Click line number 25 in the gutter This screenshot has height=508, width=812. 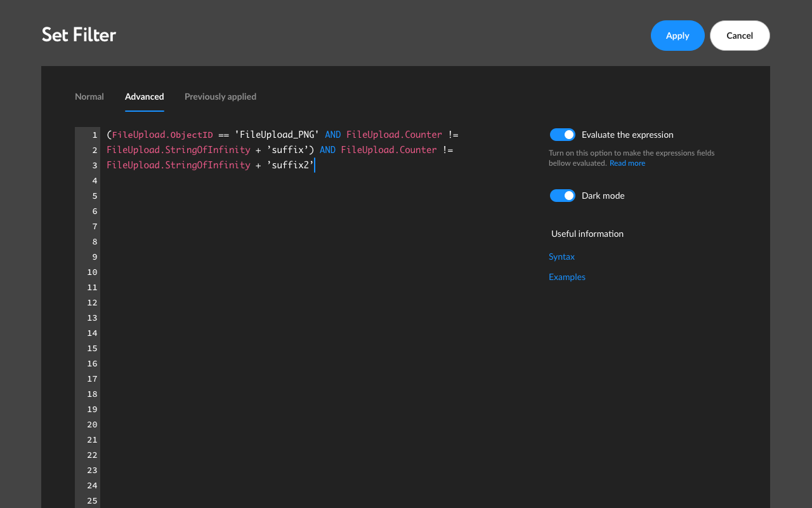pyautogui.click(x=92, y=500)
